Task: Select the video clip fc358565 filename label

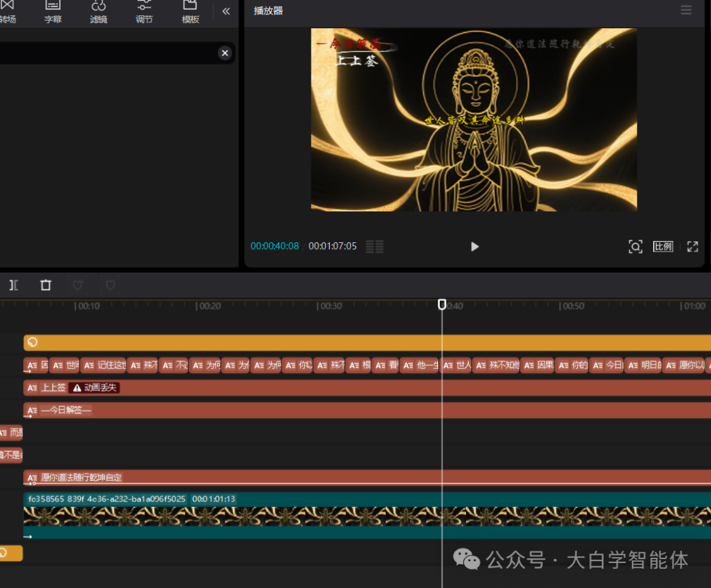Action: pyautogui.click(x=107, y=498)
